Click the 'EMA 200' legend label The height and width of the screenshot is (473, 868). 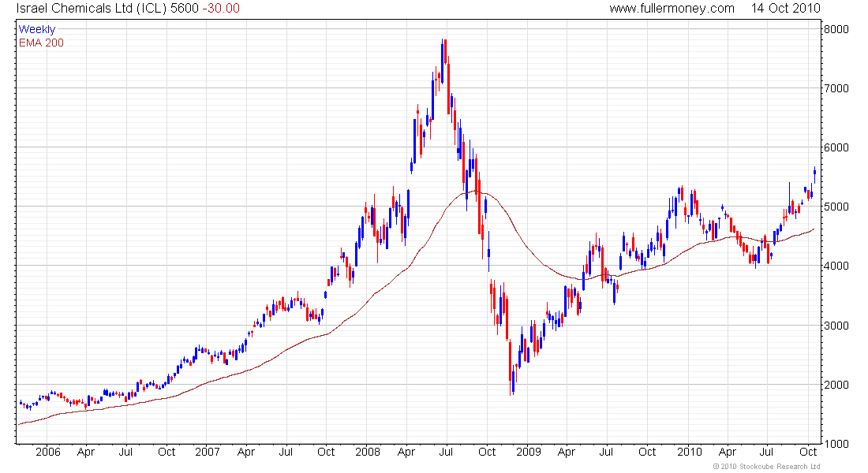pyautogui.click(x=42, y=43)
